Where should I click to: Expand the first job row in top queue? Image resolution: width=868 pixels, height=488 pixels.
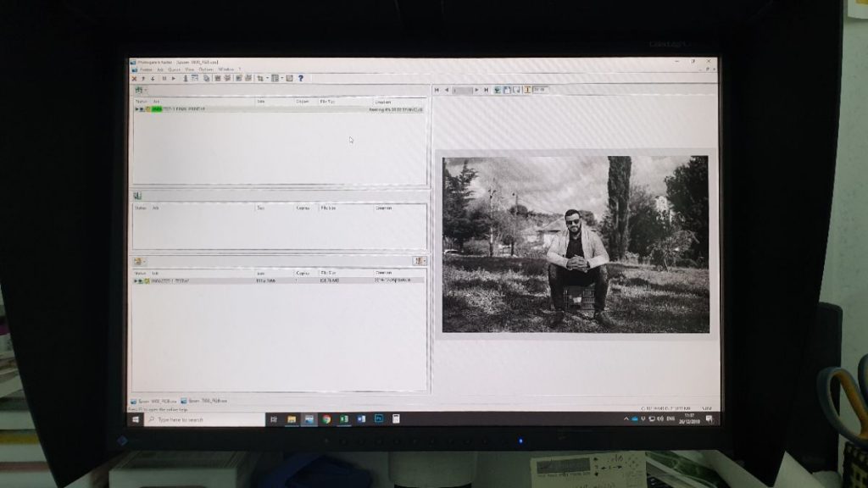(x=136, y=109)
